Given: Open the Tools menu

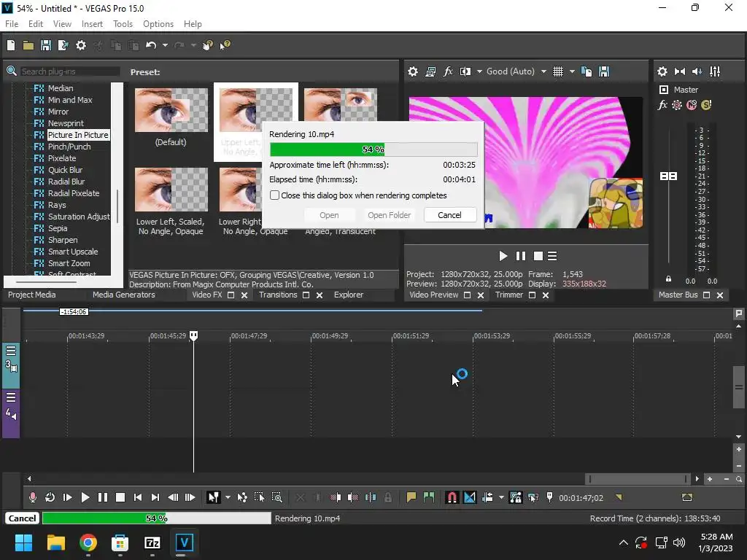Looking at the screenshot, I should (x=123, y=24).
